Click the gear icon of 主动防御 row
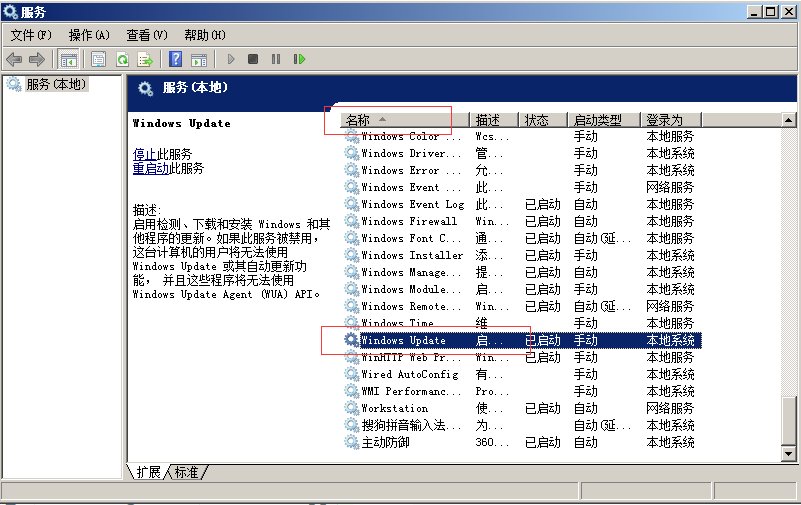This screenshot has width=801, height=505. point(351,442)
